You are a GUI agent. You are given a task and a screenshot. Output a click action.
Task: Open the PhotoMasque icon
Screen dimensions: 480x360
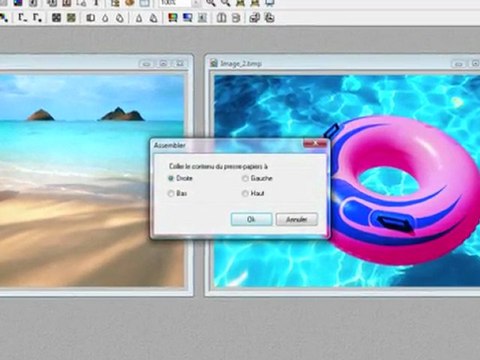[x=202, y=18]
